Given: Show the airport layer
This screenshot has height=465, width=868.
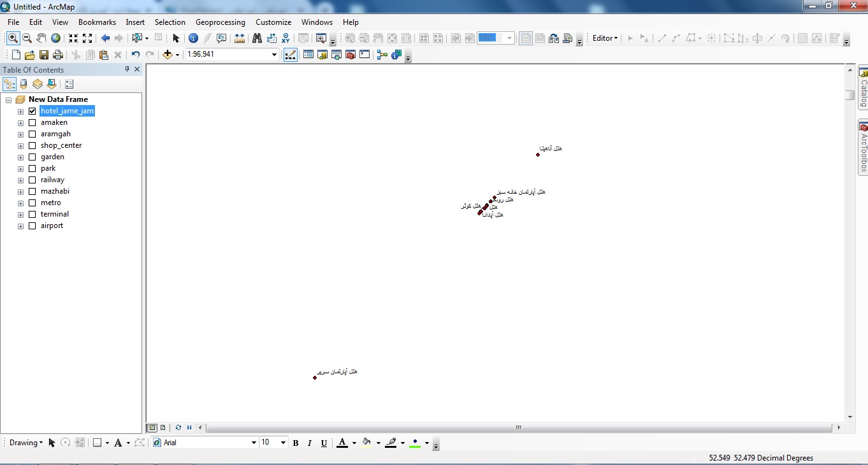Looking at the screenshot, I should tap(33, 225).
